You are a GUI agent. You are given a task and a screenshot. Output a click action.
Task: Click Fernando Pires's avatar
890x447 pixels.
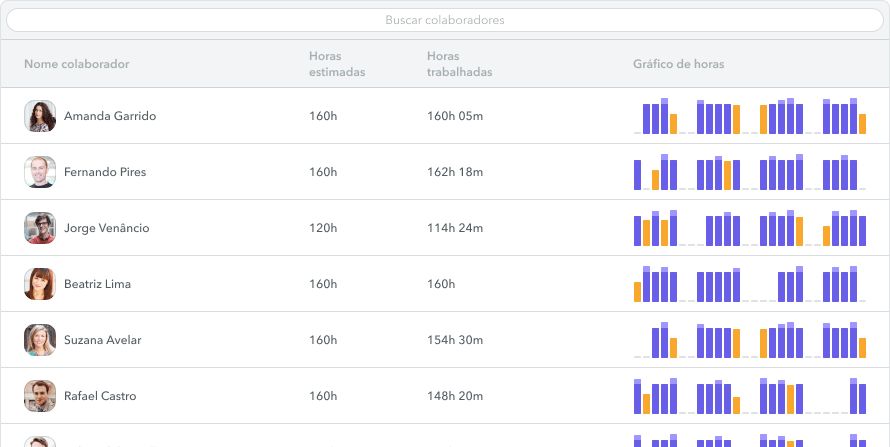click(40, 172)
